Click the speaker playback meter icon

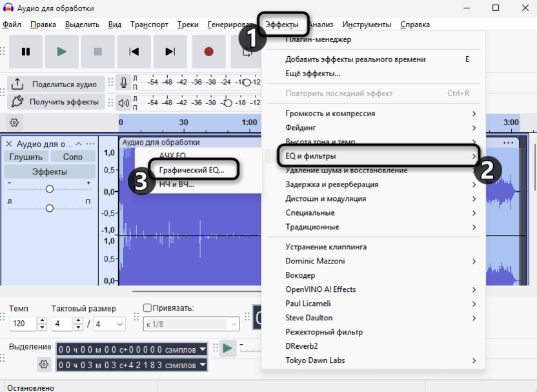coord(124,103)
